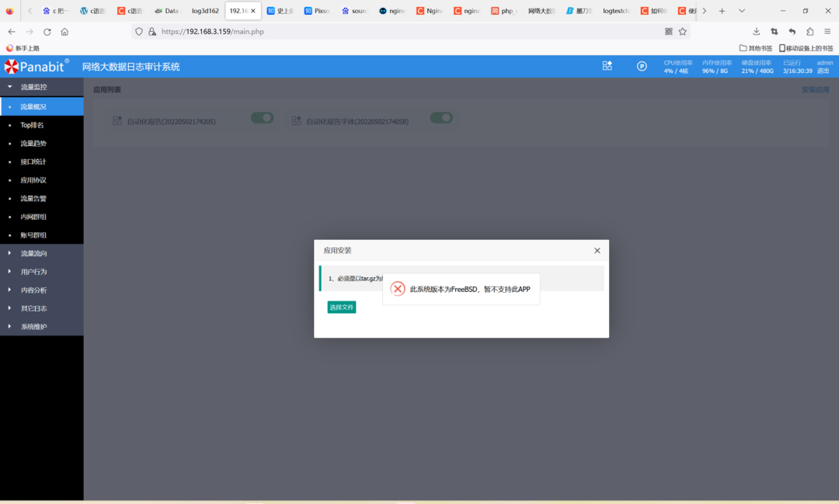Select 内网群组 in the sidebar

[42, 217]
